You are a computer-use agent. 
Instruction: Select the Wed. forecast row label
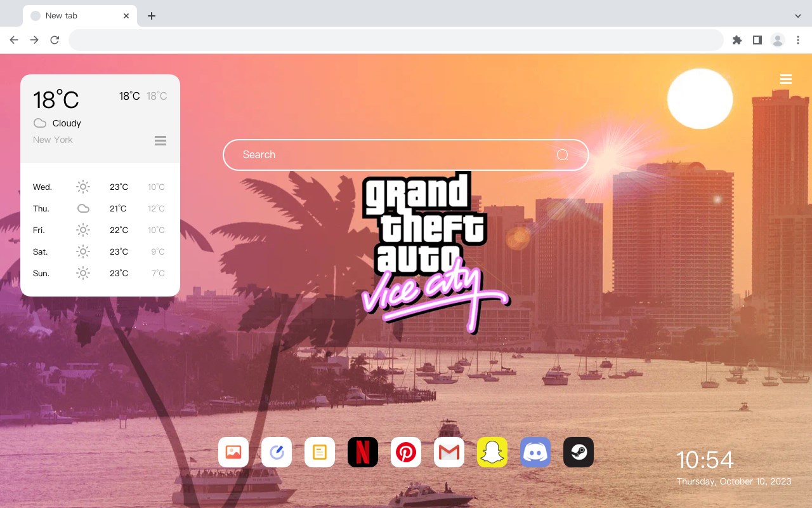[43, 187]
